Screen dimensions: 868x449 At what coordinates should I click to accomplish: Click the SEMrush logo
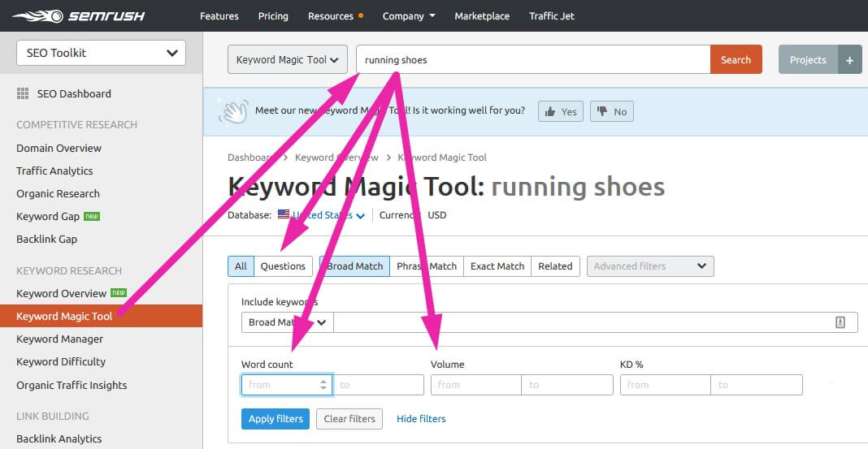[79, 16]
